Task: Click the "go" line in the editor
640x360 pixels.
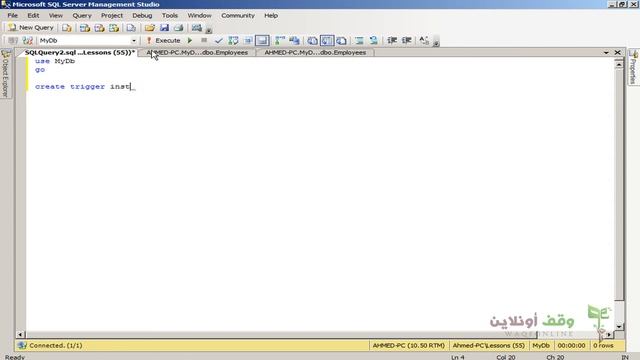Action: [40, 69]
